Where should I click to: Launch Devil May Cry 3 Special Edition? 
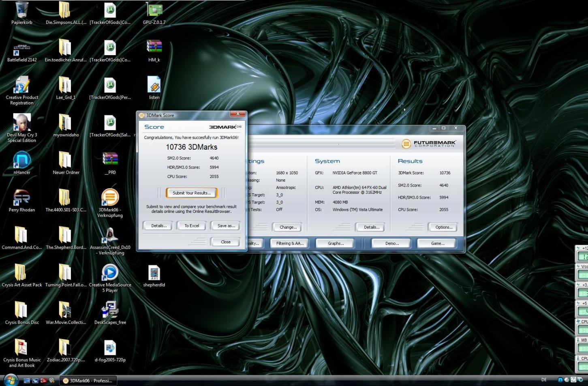tap(22, 128)
